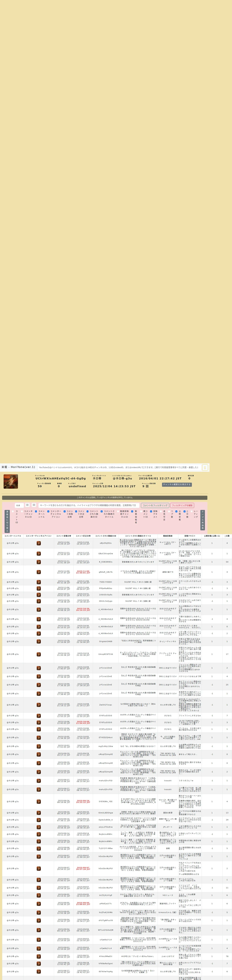Click first small button right of the 0.8 field
Viewport: 232px width, 980px height.
pos(27,505)
